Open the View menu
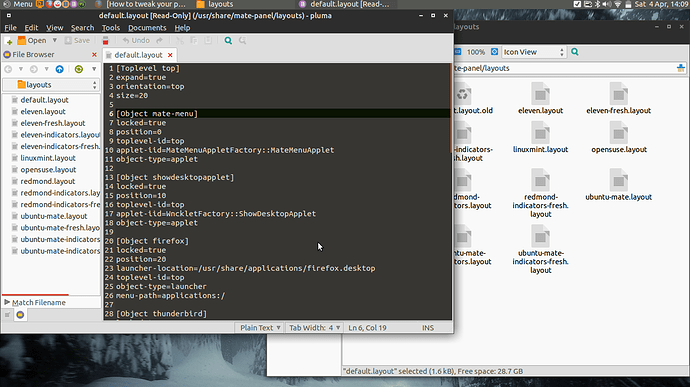 coord(55,28)
